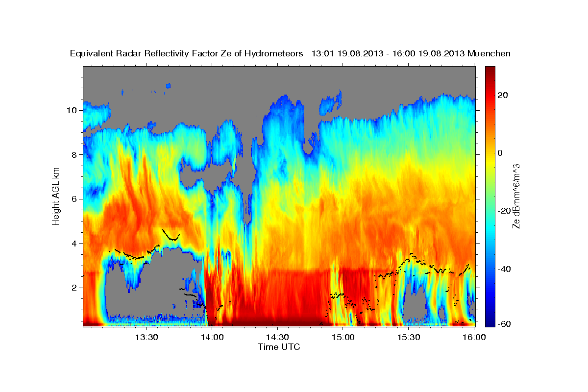
Task: Click the dark red top of the colorbar
Action: click(x=490, y=70)
